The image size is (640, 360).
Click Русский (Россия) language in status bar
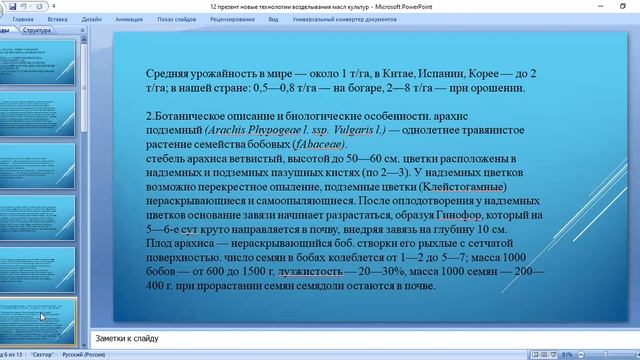(84, 355)
